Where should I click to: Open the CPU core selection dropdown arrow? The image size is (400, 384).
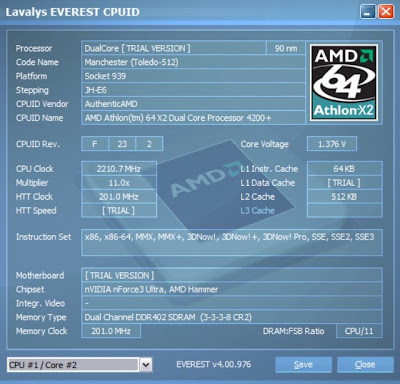(x=146, y=365)
